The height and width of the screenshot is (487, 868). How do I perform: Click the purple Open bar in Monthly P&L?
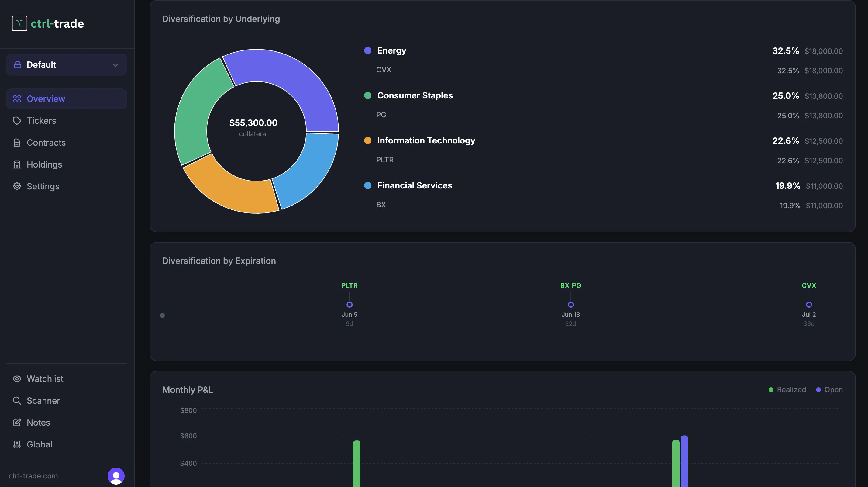(684, 461)
